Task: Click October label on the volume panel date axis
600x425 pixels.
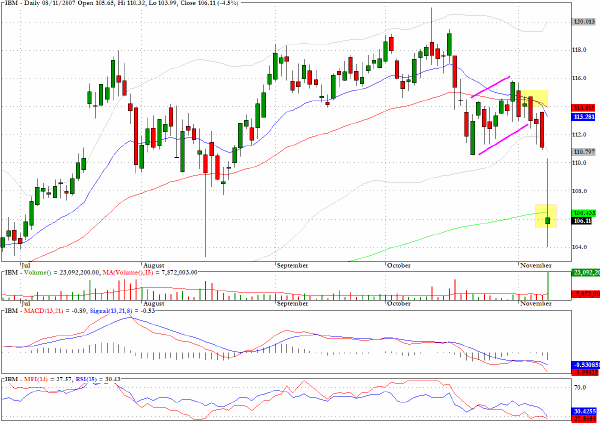Action: pos(399,304)
